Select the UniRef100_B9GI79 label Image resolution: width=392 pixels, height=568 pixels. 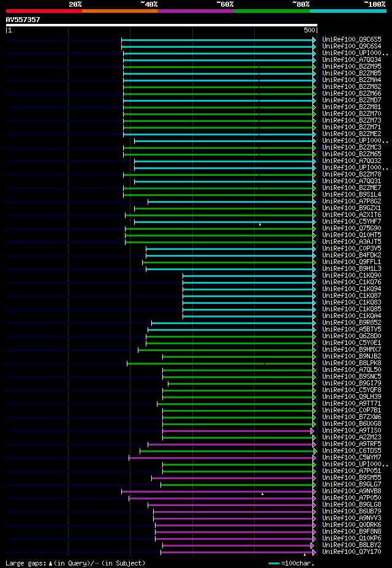pyautogui.click(x=352, y=384)
